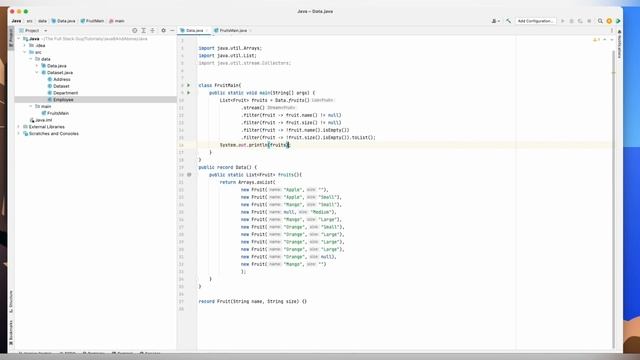Viewport: 640px width, 360px height.
Task: Collapse the data package
Action: click(x=31, y=59)
